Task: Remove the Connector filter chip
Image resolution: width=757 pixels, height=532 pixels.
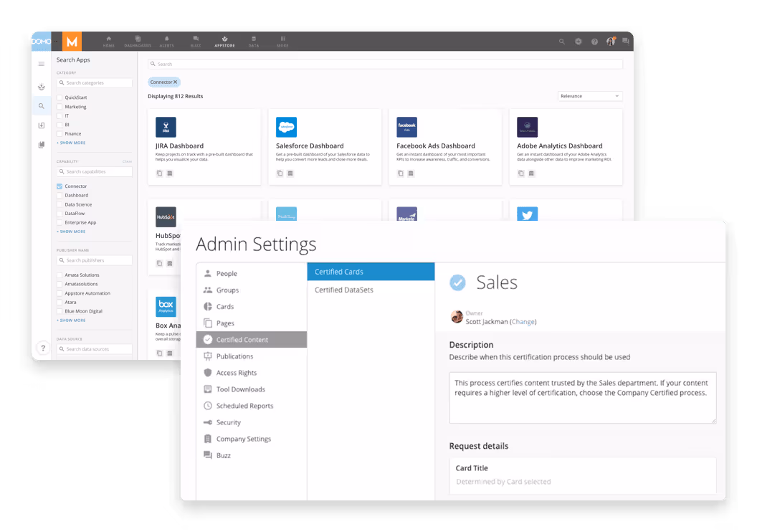Action: point(175,82)
